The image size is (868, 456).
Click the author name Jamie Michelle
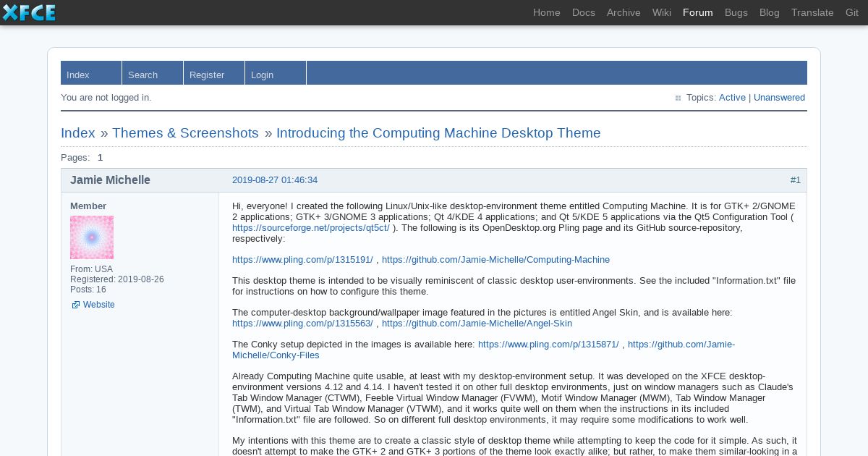pos(110,180)
